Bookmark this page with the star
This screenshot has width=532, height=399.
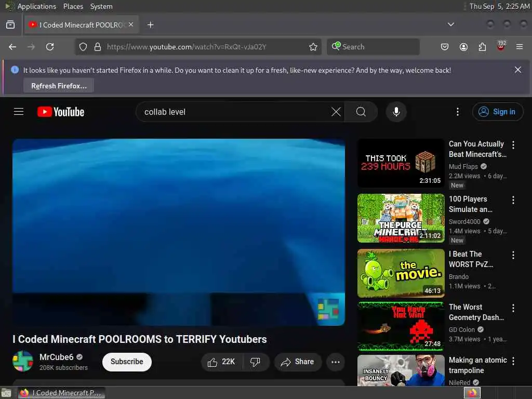point(313,47)
